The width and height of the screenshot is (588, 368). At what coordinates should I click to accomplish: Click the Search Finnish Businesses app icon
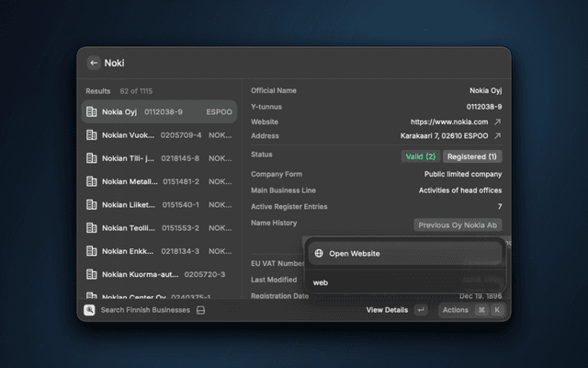pyautogui.click(x=89, y=310)
